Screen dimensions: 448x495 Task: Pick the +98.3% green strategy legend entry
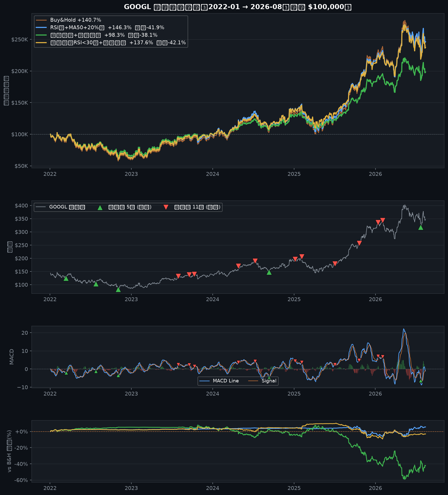point(97,35)
